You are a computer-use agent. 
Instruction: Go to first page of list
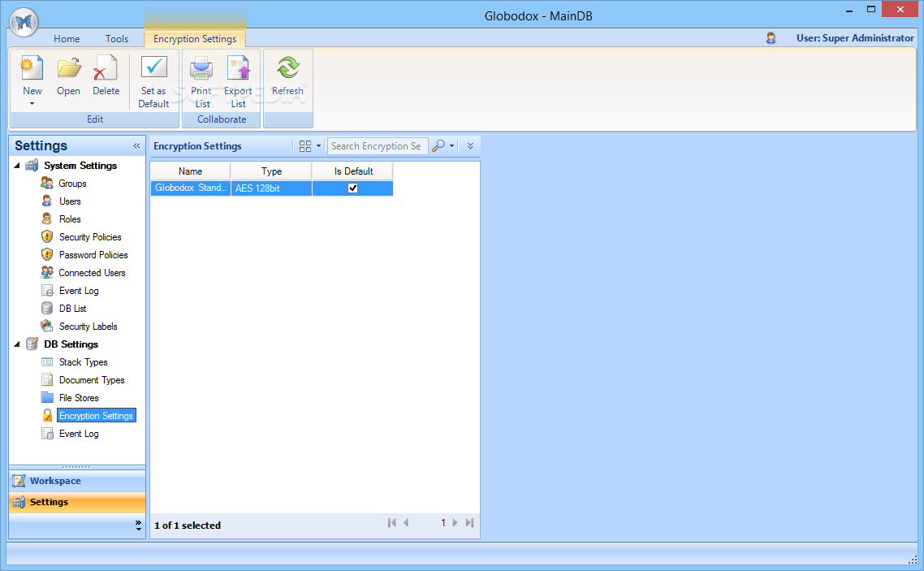click(392, 523)
